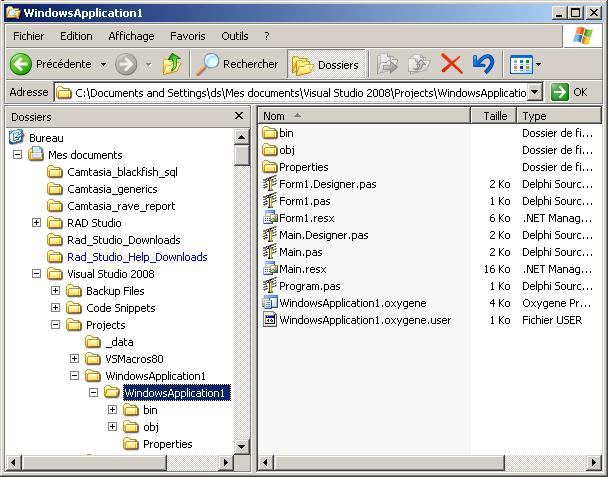Image resolution: width=608 pixels, height=477 pixels.
Task: Expand the Backup Files folder node
Action: 55,291
